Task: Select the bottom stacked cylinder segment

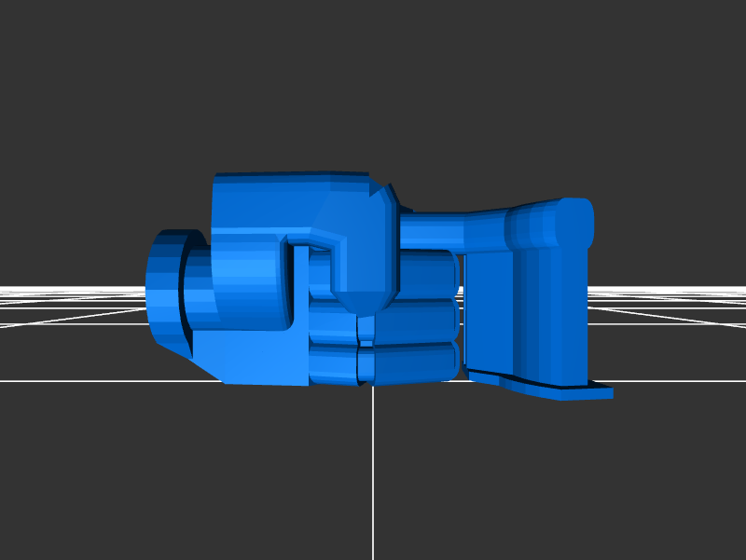Action: click(410, 363)
